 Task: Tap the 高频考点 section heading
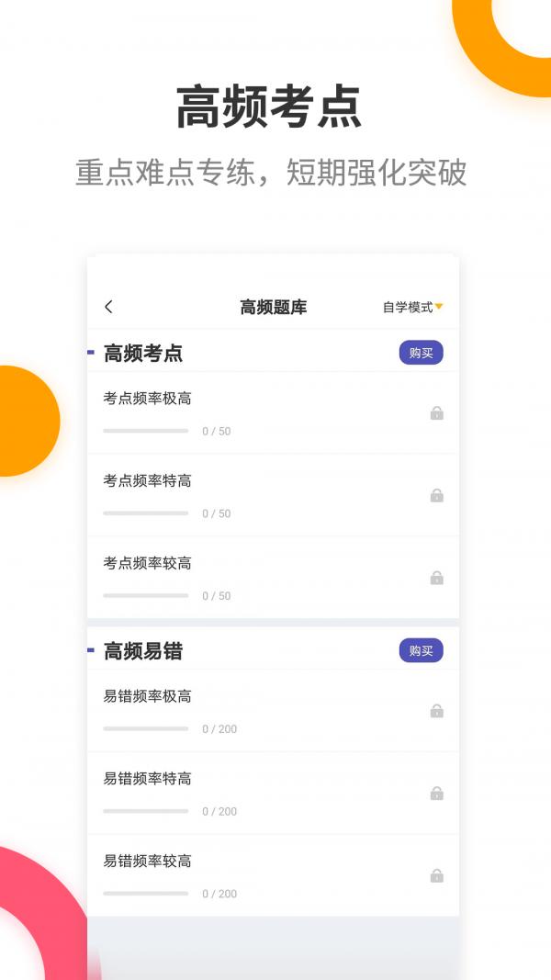tap(133, 353)
